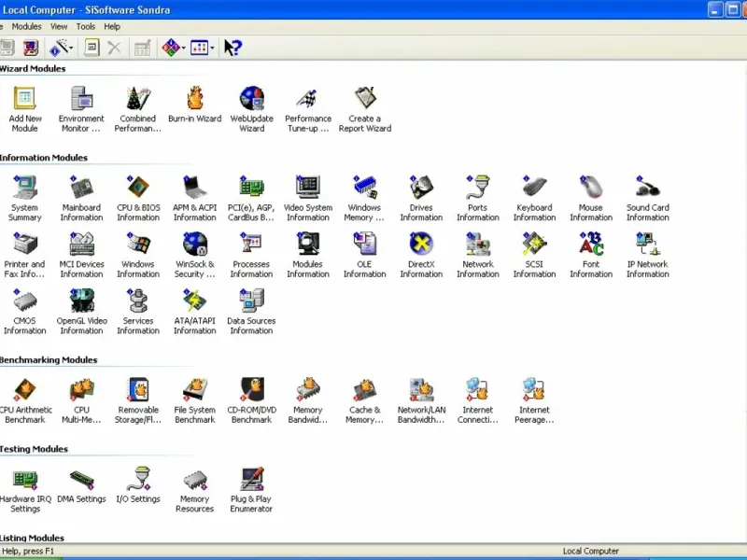Screen dimensions: 747x560
Task: Select Removable Storage/Flash benchmark
Action: 138,400
